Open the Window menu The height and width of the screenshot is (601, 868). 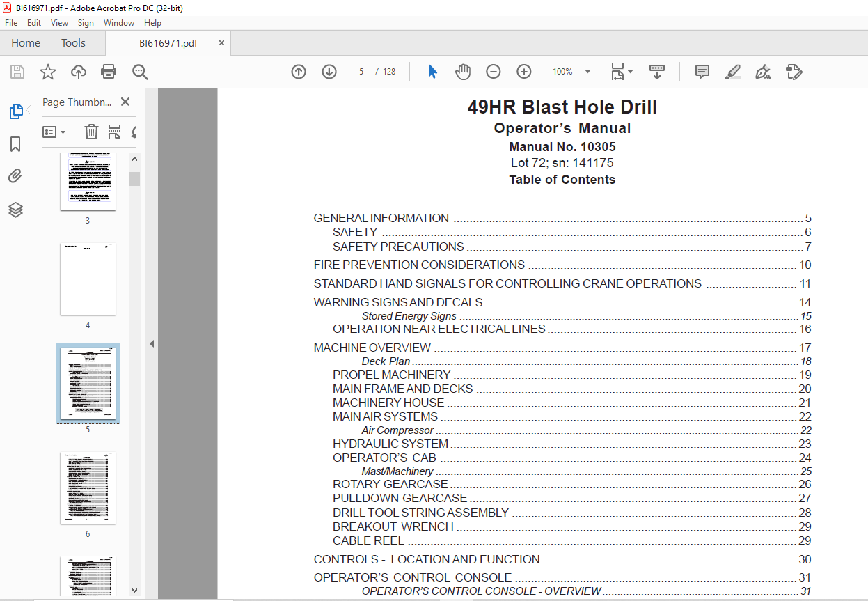click(x=119, y=23)
